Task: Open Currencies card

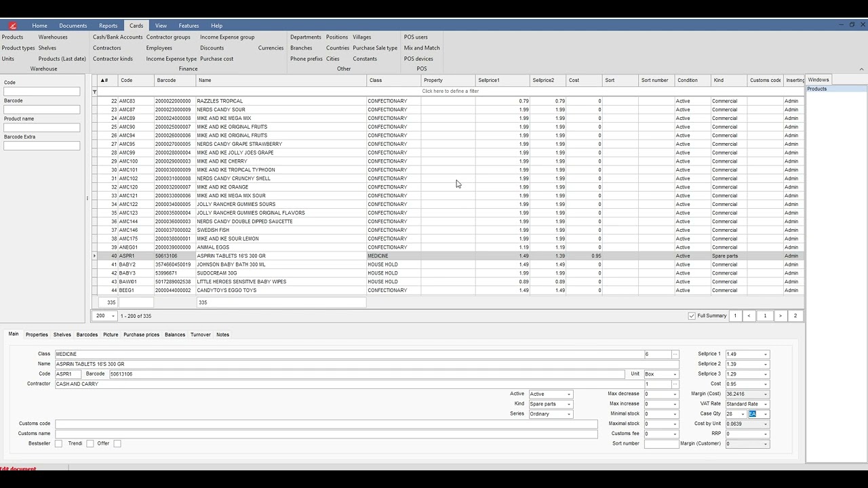Action: point(271,48)
